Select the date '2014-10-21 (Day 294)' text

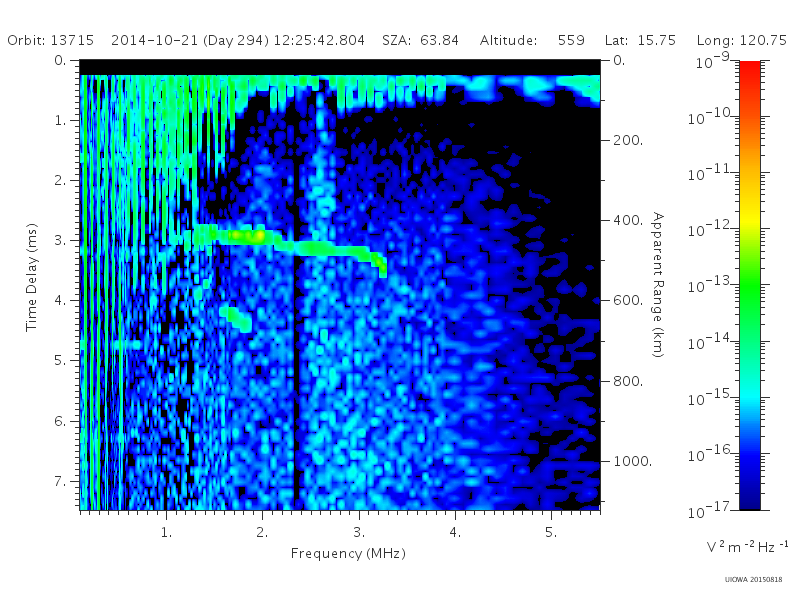coord(190,40)
